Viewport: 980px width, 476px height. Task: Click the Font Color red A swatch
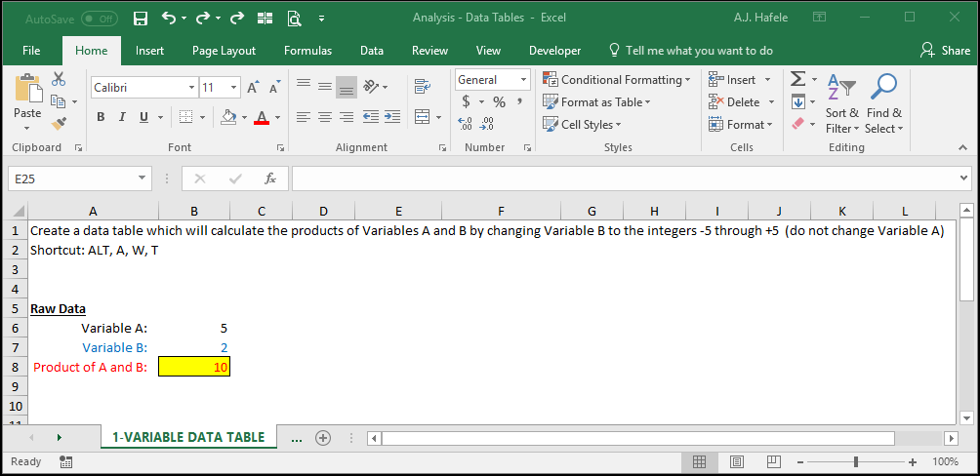point(262,117)
